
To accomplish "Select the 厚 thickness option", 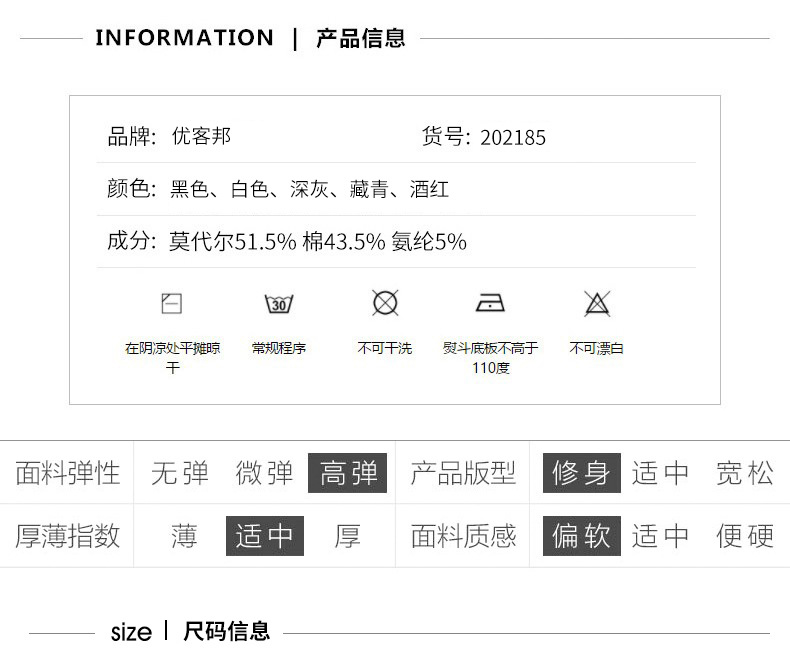I will point(348,536).
